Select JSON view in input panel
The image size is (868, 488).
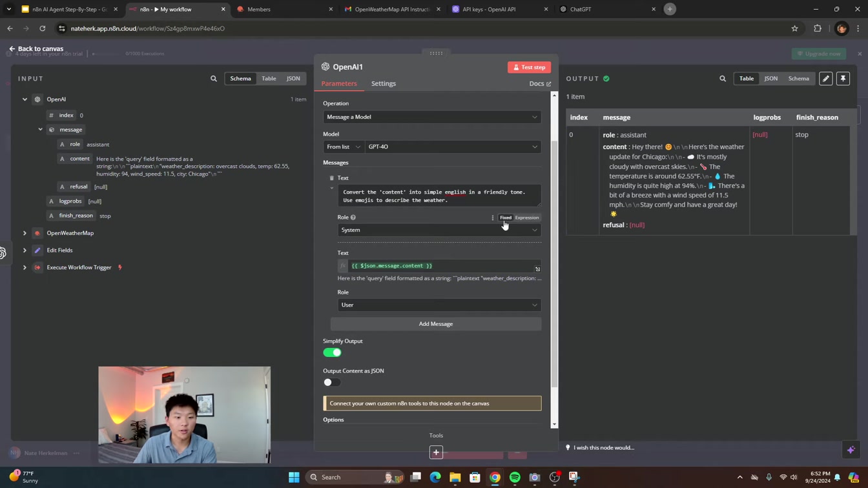click(x=293, y=78)
